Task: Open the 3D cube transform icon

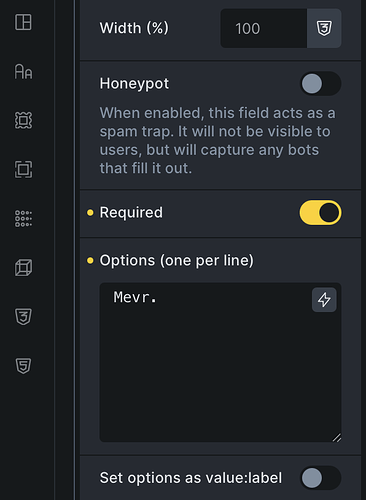Action: pos(23,268)
